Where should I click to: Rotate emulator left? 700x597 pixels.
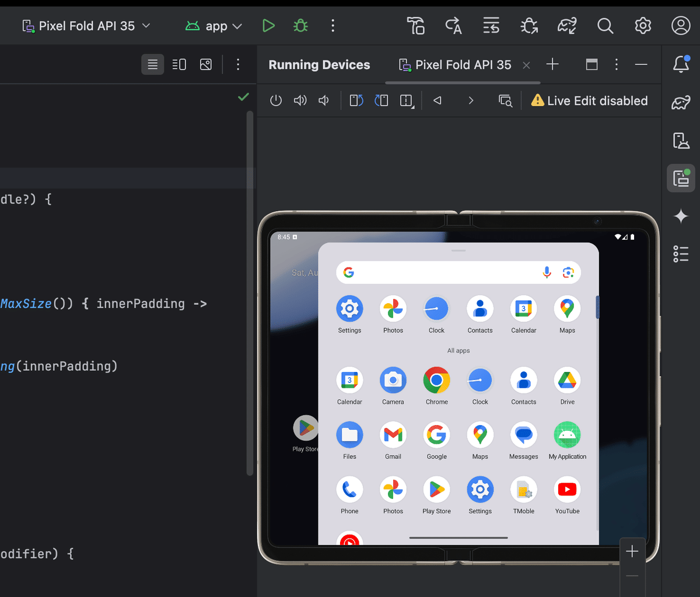[356, 100]
